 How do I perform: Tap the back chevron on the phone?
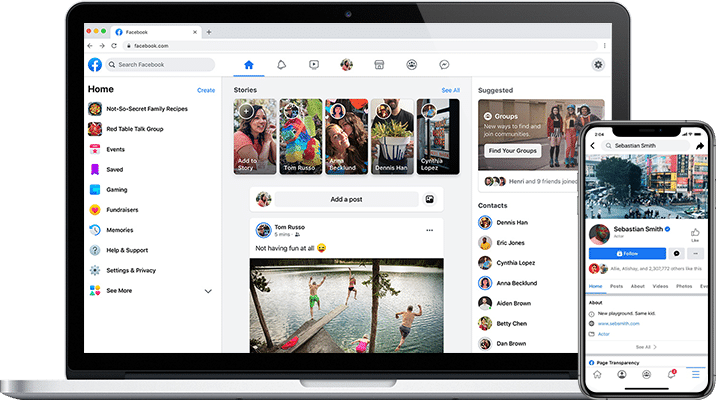(x=593, y=146)
